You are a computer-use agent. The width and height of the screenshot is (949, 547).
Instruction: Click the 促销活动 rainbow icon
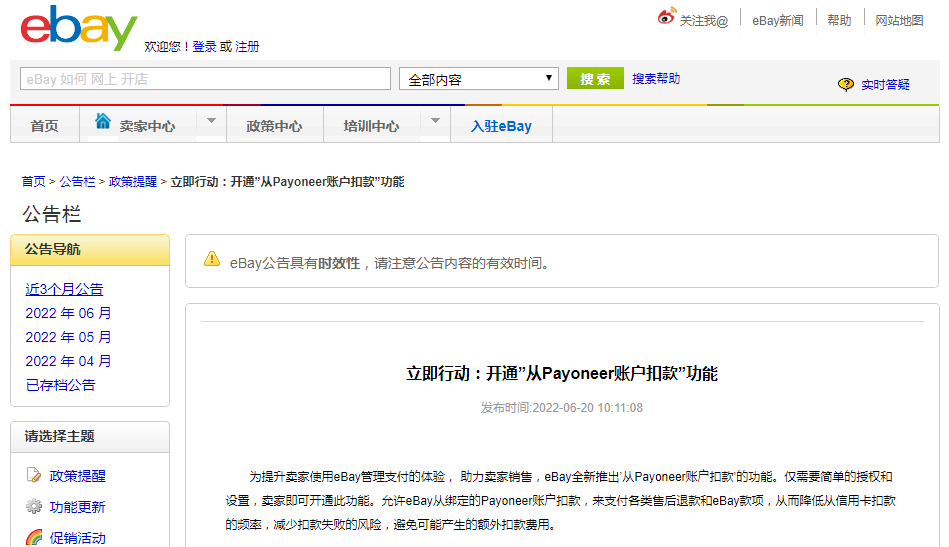point(34,537)
